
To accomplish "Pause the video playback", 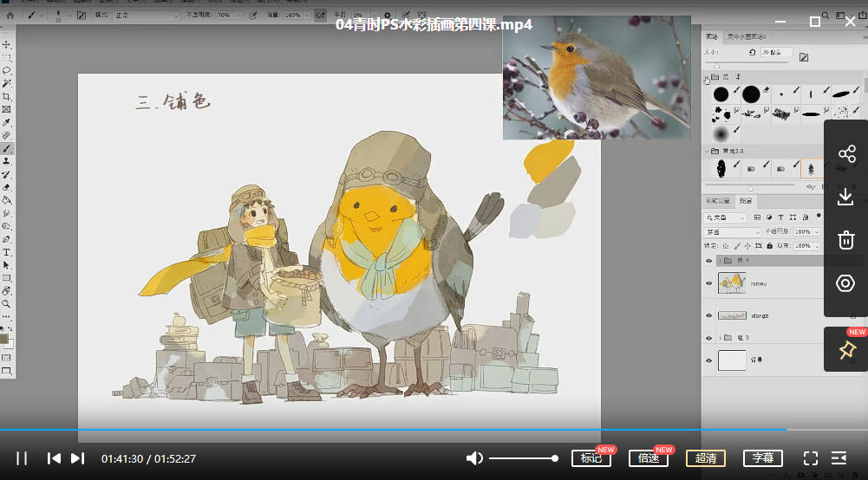I will tap(22, 458).
